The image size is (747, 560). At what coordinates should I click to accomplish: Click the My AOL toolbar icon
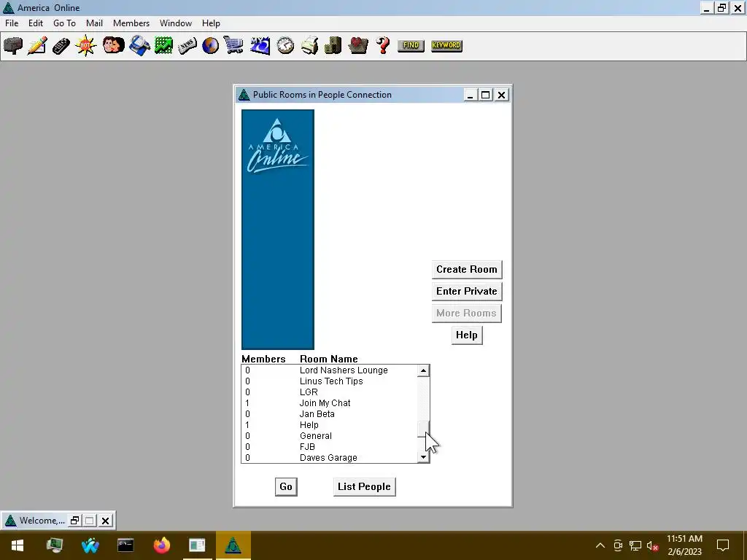260,46
